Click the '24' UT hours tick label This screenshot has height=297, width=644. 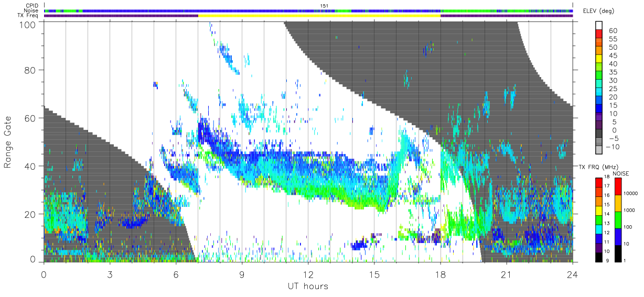click(573, 274)
